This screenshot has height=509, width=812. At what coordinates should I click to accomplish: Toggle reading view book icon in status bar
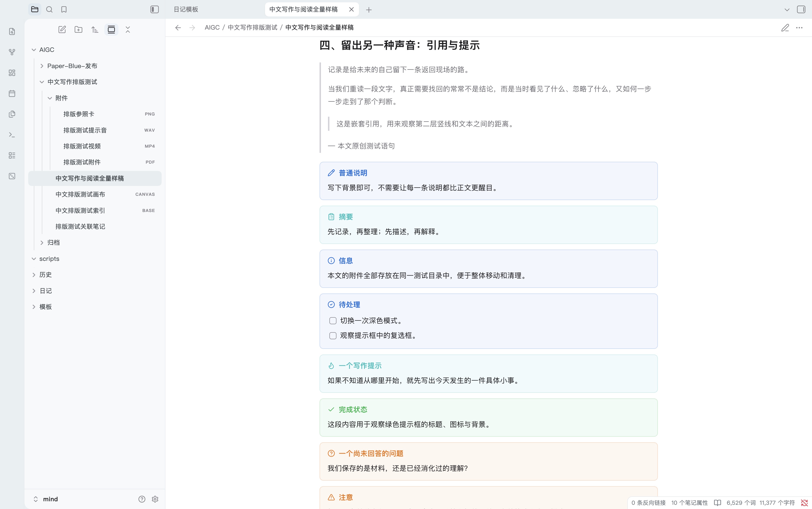click(x=717, y=503)
